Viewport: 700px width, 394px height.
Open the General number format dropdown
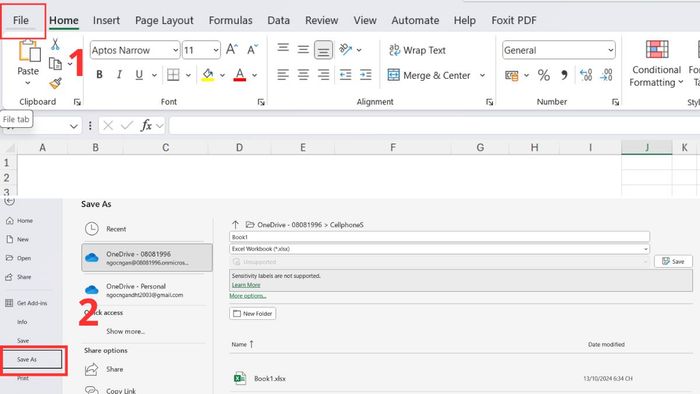point(610,50)
